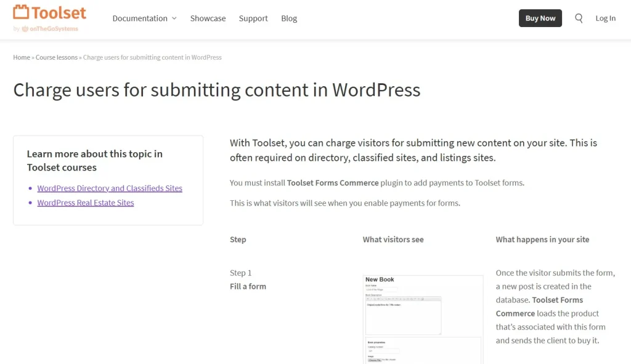Open the Blog menu item
Viewport: 631px width, 364px height.
pos(289,18)
